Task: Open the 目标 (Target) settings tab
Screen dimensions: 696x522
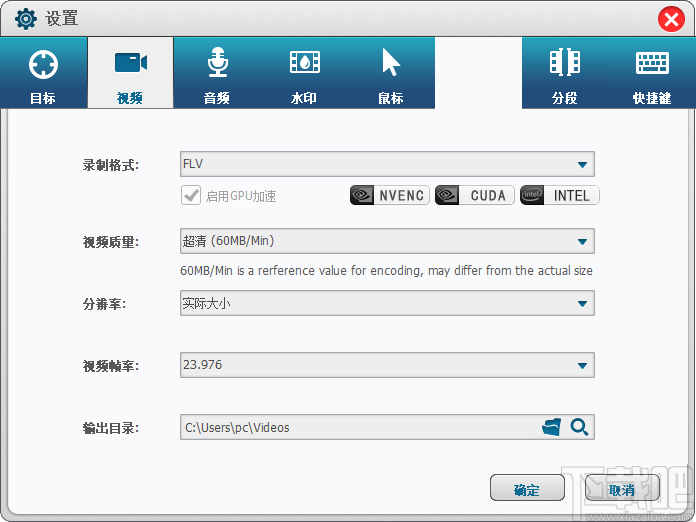Action: pos(44,73)
